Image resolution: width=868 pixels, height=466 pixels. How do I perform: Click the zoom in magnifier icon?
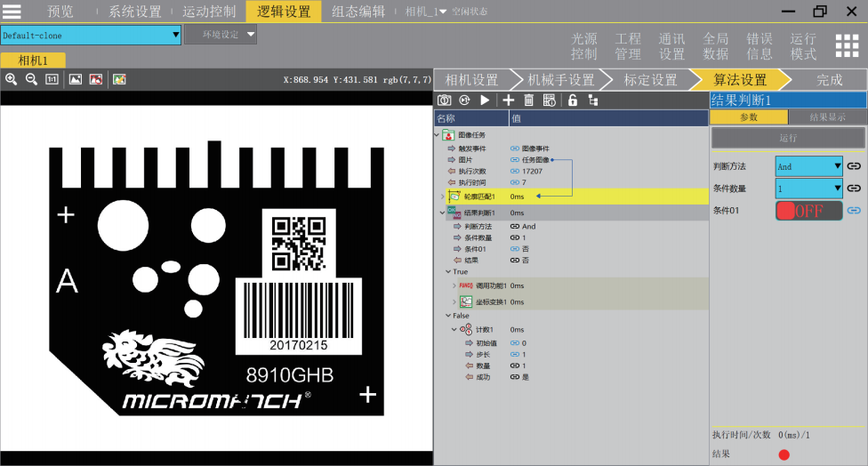11,79
